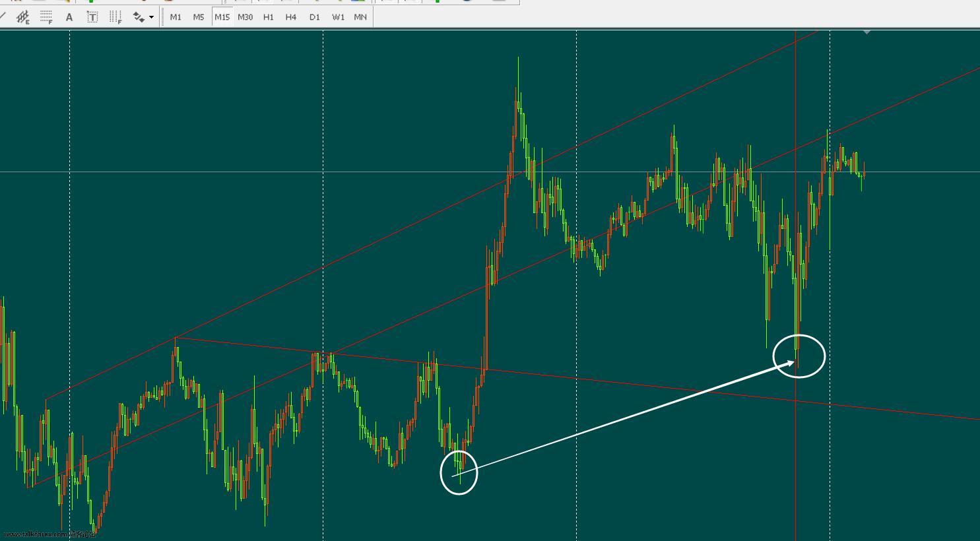The height and width of the screenshot is (541, 980).
Task: Click the chart shift marker triangle
Action: (x=867, y=32)
